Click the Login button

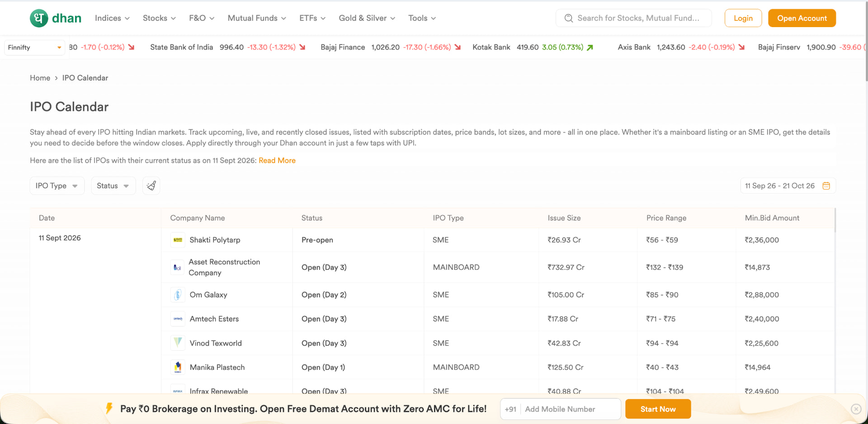coord(743,18)
